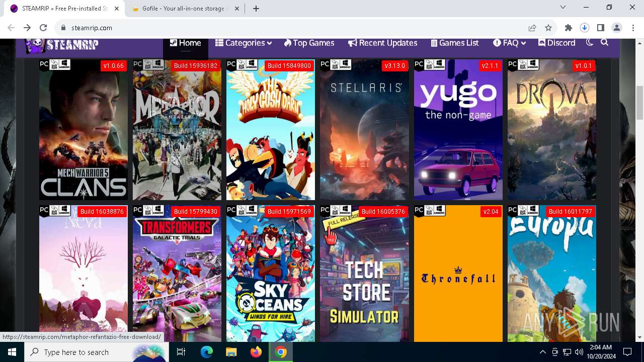Open a new browser tab

(256, 9)
